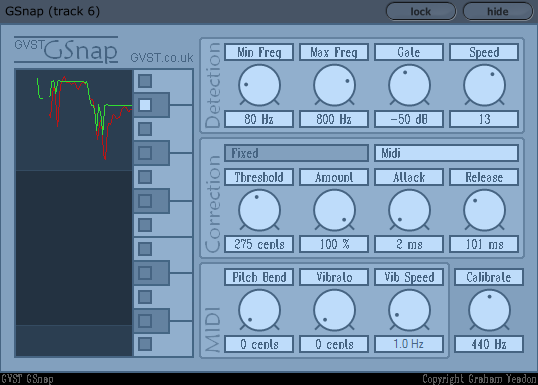The height and width of the screenshot is (385, 538).
Task: Click the speed value 13
Action: tap(484, 119)
